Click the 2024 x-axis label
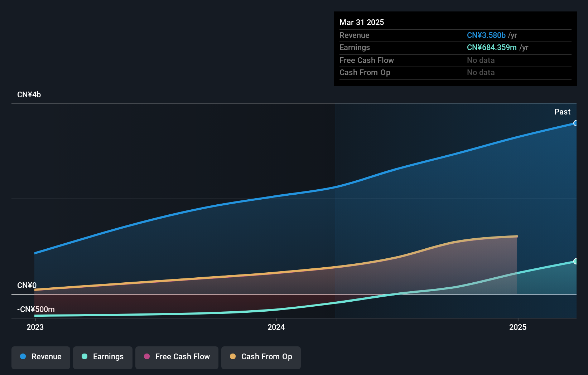Screen dimensions: 588x375 point(276,327)
